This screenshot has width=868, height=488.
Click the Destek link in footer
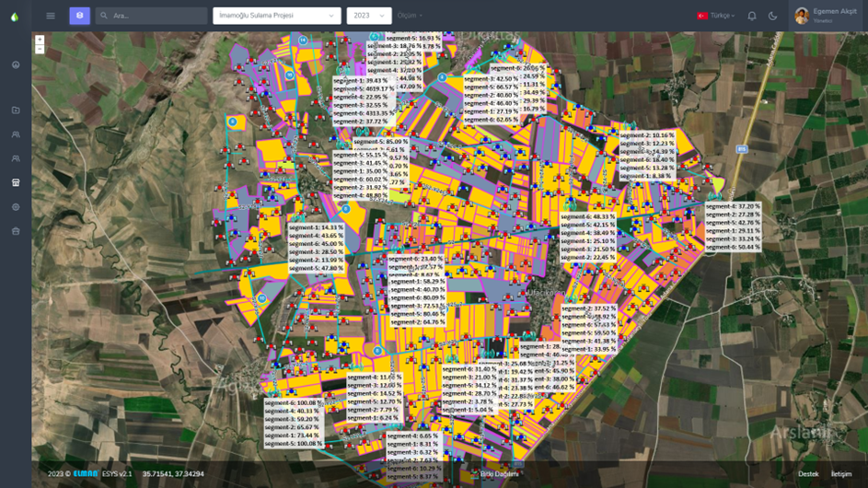(808, 473)
